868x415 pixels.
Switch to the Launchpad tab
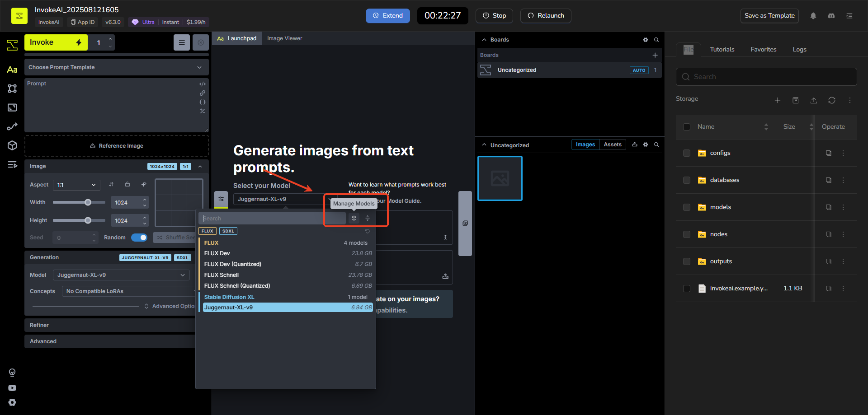(237, 38)
